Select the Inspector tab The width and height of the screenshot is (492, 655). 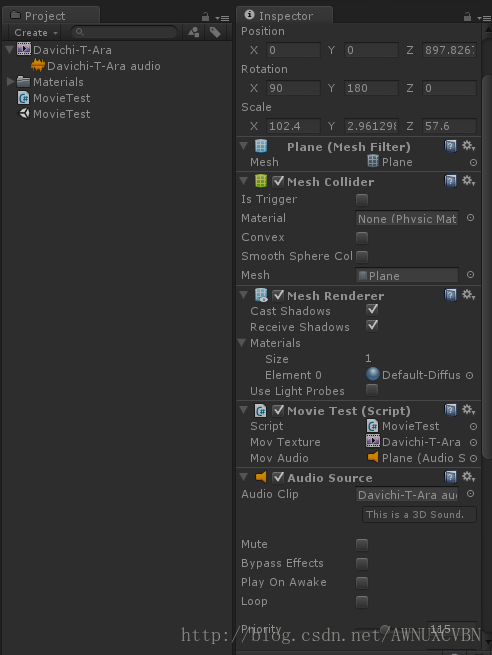pyautogui.click(x=285, y=16)
